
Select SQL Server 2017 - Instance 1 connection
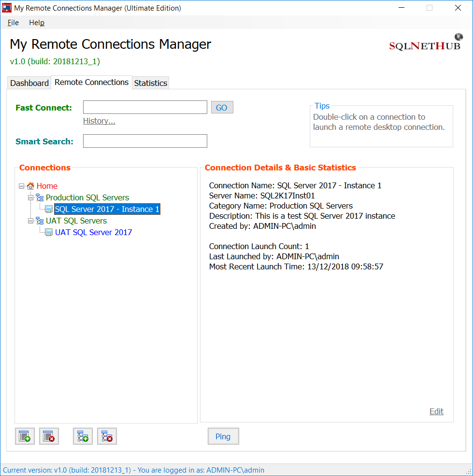click(107, 209)
